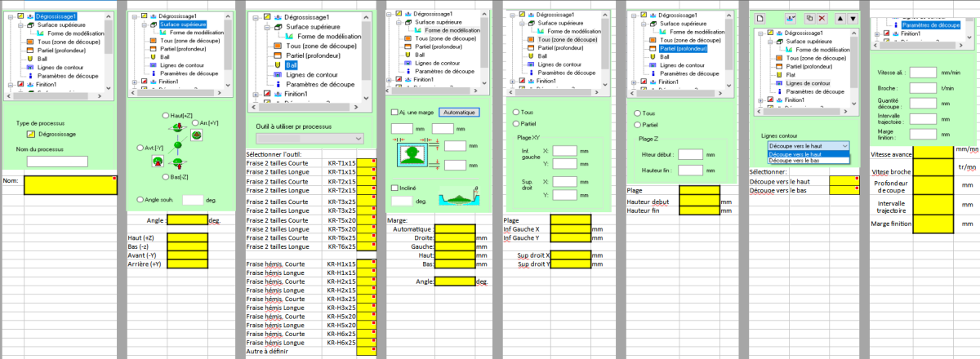Select highlighted Ball item in the tree
This screenshot has height=359, width=980.
(x=292, y=64)
